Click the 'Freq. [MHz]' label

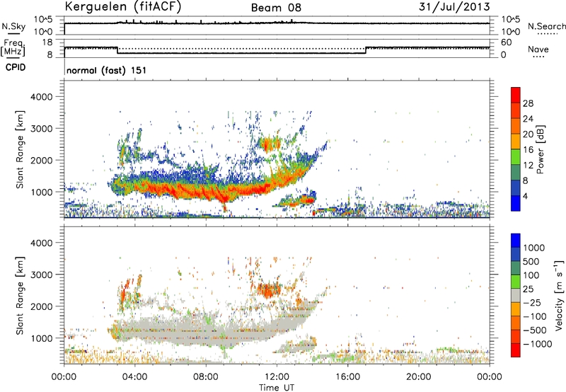(x=13, y=47)
